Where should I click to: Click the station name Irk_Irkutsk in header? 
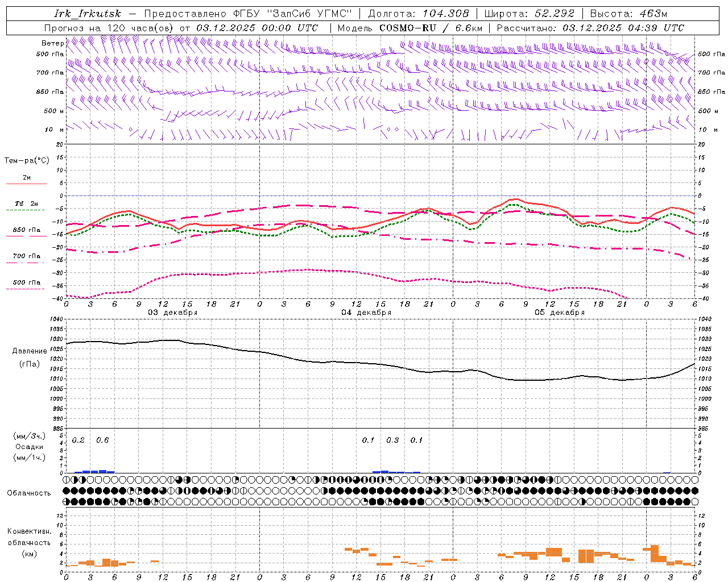(x=88, y=14)
